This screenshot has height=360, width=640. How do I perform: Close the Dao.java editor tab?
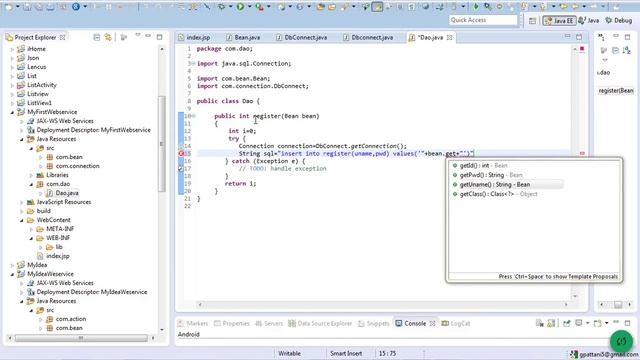pyautogui.click(x=449, y=38)
